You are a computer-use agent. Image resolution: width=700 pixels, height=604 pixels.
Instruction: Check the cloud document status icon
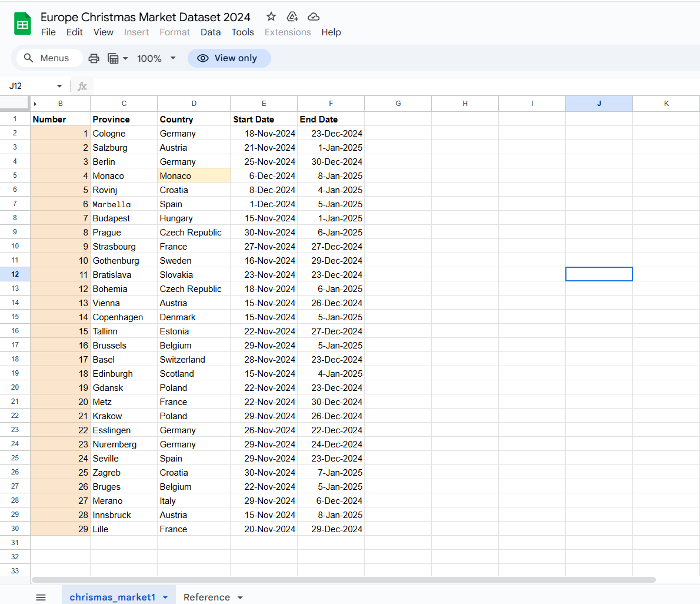coord(314,16)
